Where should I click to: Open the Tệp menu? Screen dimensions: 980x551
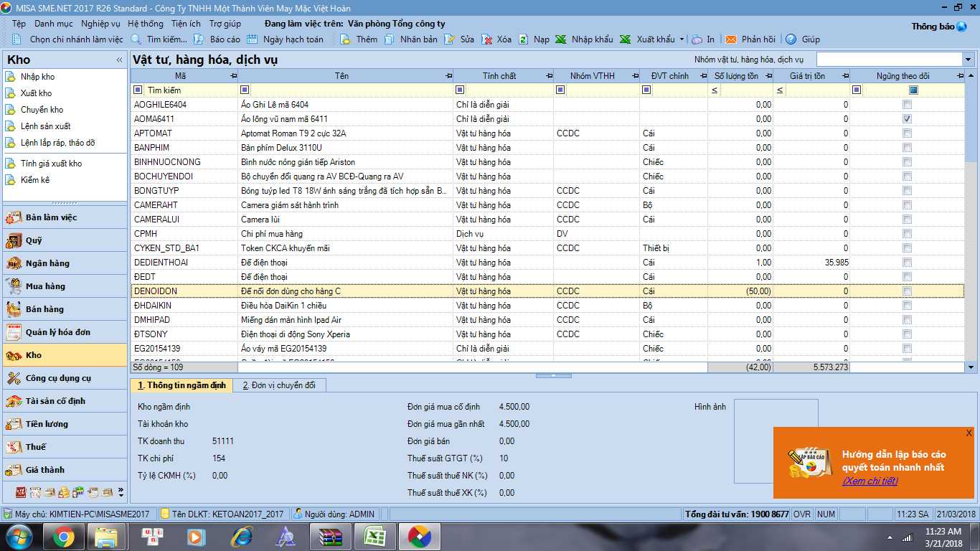click(19, 24)
